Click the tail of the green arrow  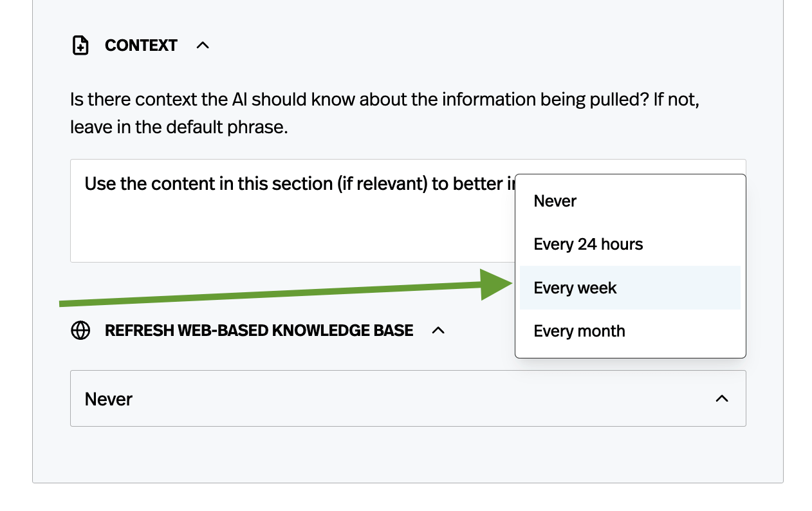(x=64, y=303)
